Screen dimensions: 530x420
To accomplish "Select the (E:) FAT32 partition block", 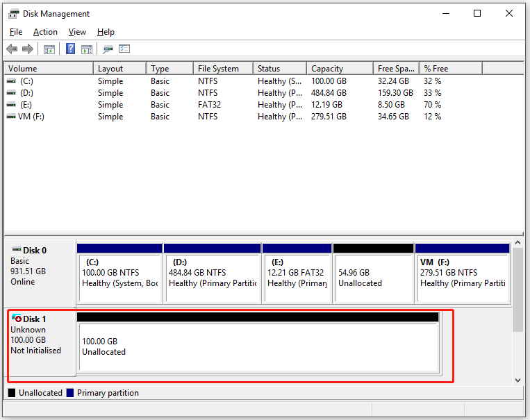I will (x=297, y=273).
